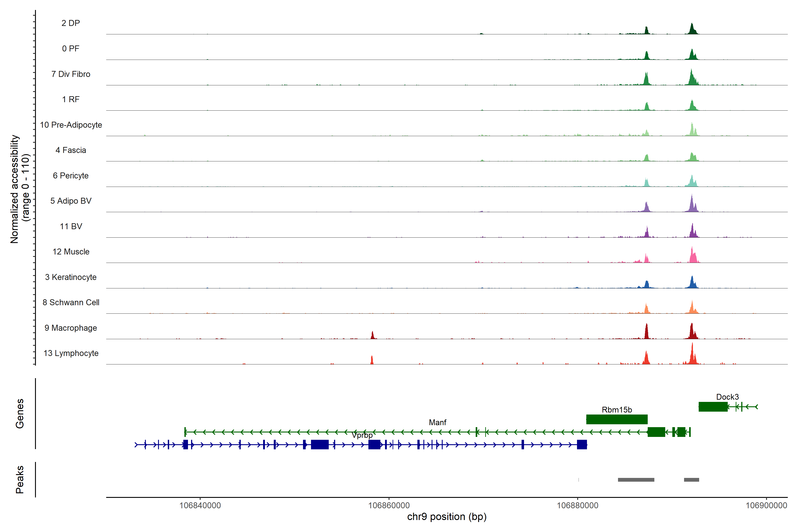Click the Macrophage peak near 106858000
The width and height of the screenshot is (798, 532).
pos(373,335)
